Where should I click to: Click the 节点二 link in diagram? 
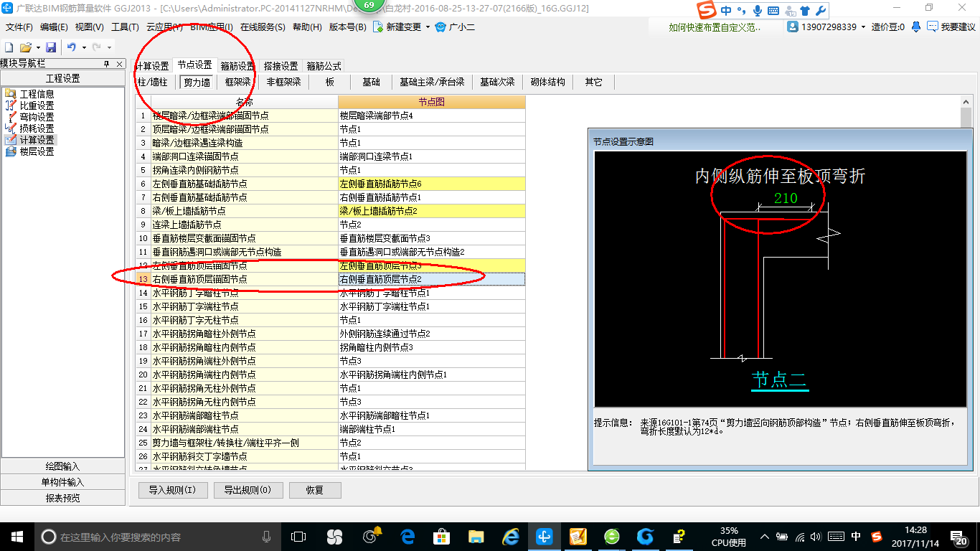click(780, 380)
